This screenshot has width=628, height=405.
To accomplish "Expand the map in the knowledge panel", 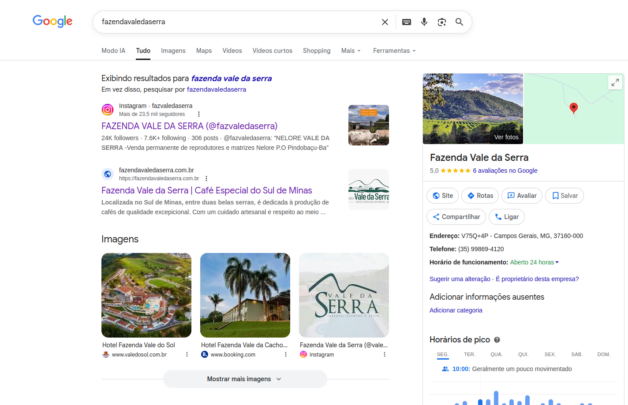I will pyautogui.click(x=614, y=82).
